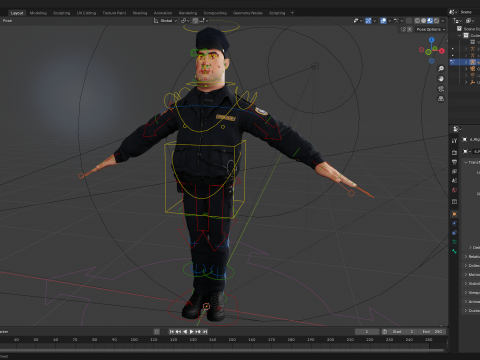Open the shading options dropdown arrow
The width and height of the screenshot is (480, 360).
(x=443, y=21)
